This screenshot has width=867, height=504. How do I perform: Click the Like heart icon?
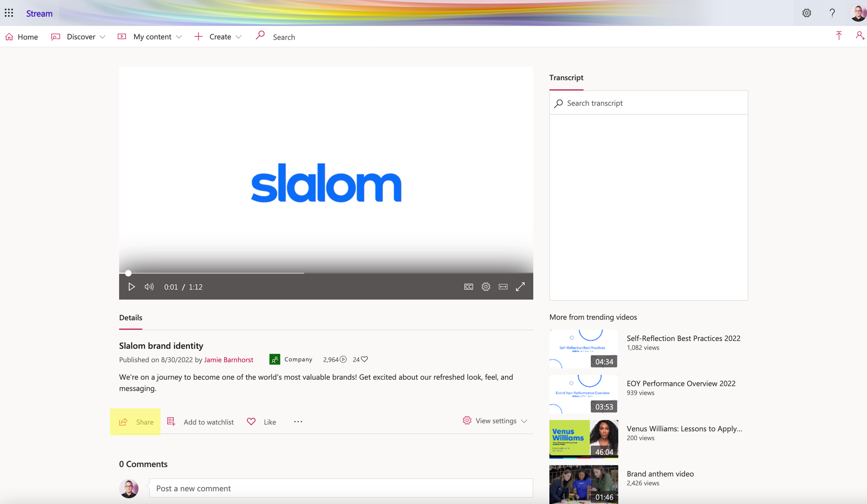pyautogui.click(x=251, y=421)
